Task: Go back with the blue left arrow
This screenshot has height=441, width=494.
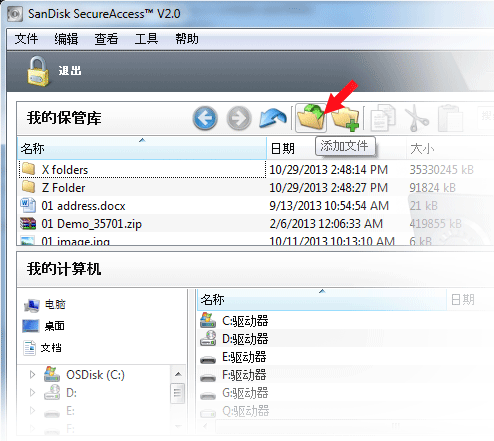Action: point(205,118)
